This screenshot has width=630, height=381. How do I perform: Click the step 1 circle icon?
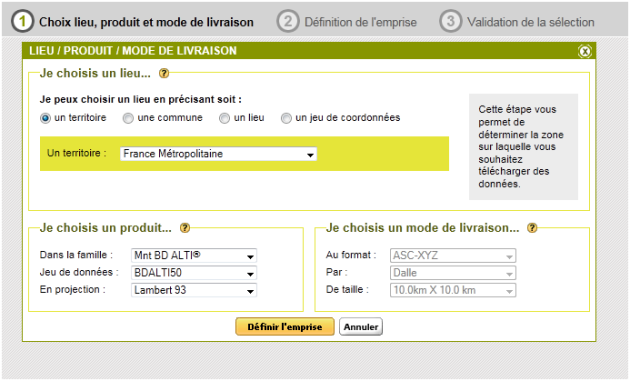[22, 21]
